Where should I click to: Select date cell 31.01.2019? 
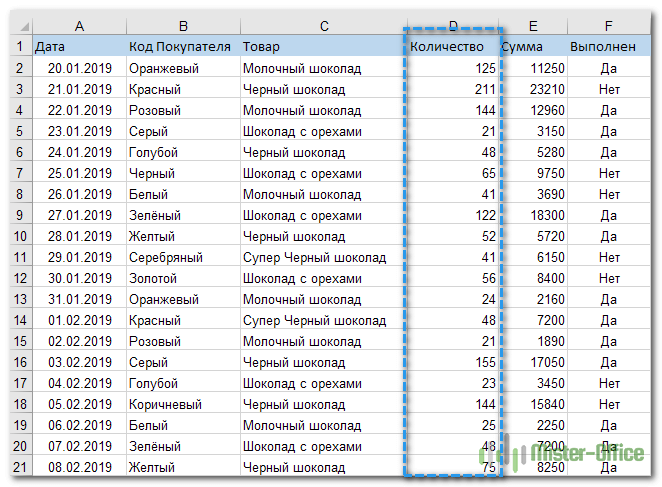[79, 299]
